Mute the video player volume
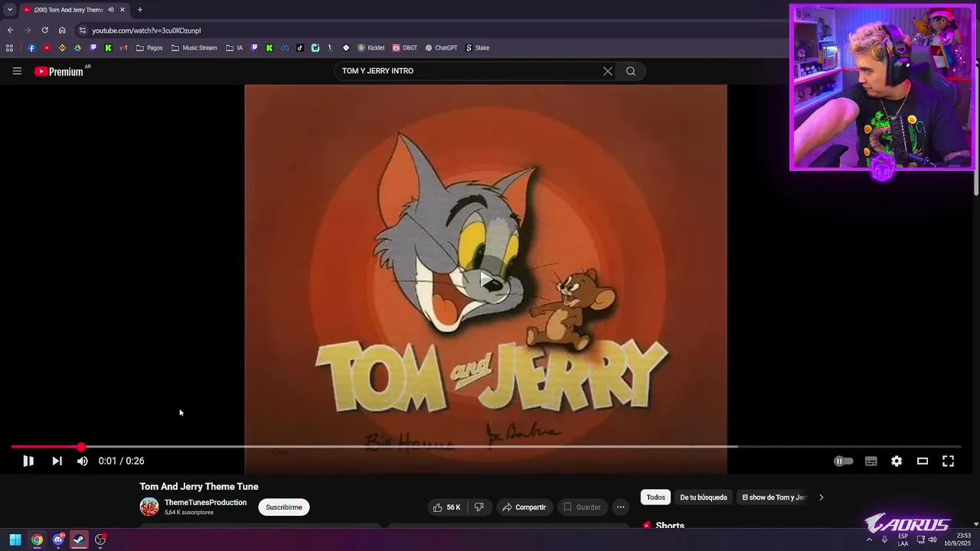 pyautogui.click(x=83, y=461)
